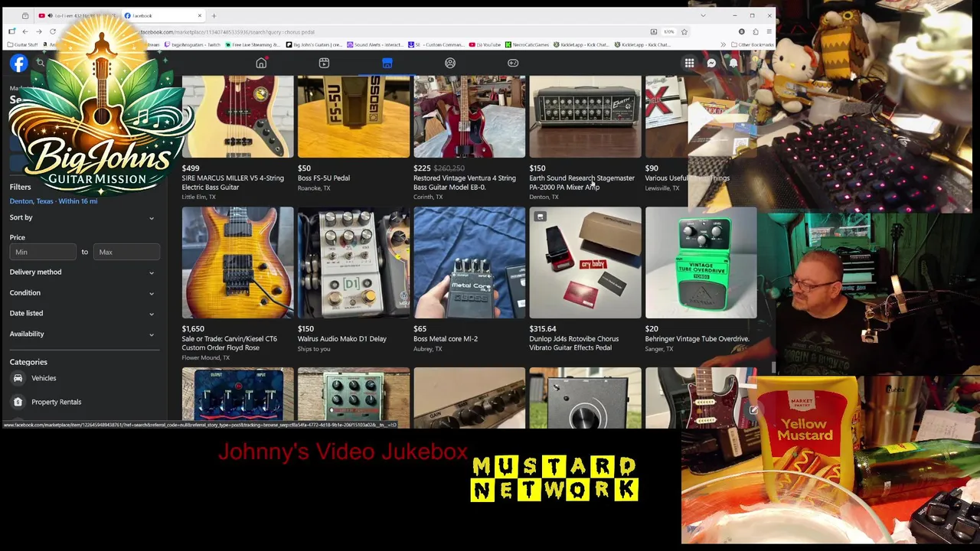The image size is (980, 551).
Task: Click Restored Vintage Ventura 4 String title
Action: tap(465, 182)
